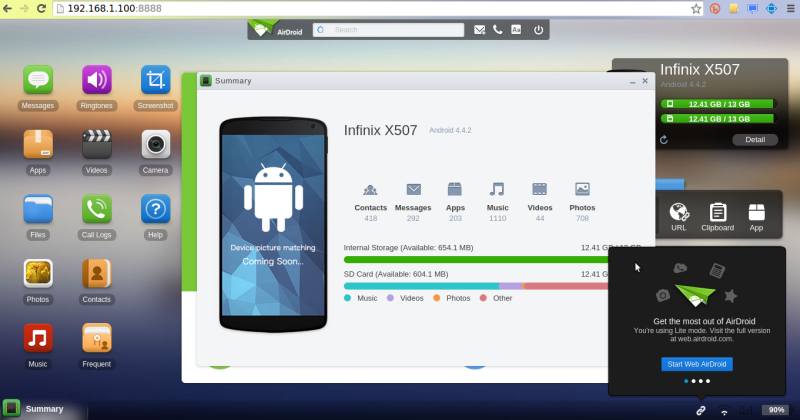Open the Music desktop icon
Image resolution: width=800 pixels, height=420 pixels.
[x=38, y=338]
